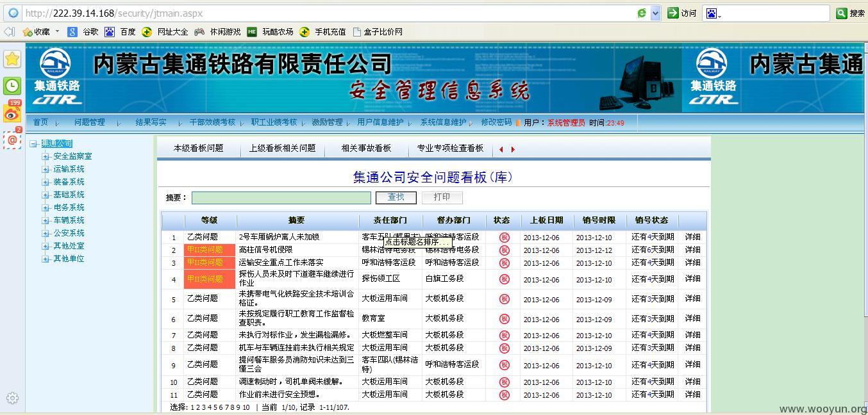Open the green clock history icon

pos(12,86)
